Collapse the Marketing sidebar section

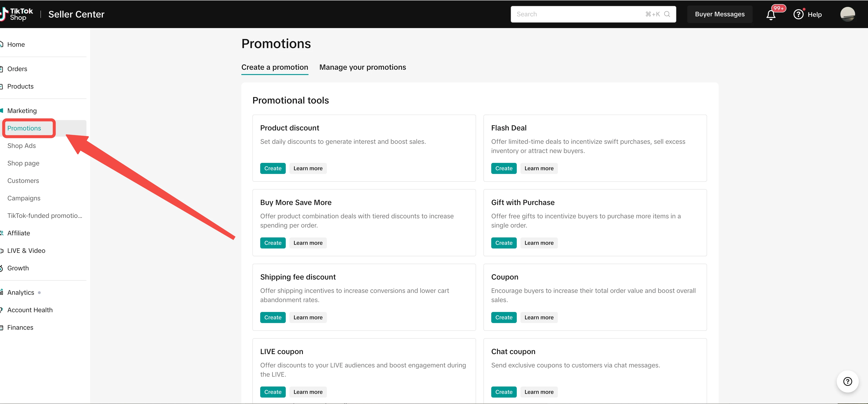22,111
